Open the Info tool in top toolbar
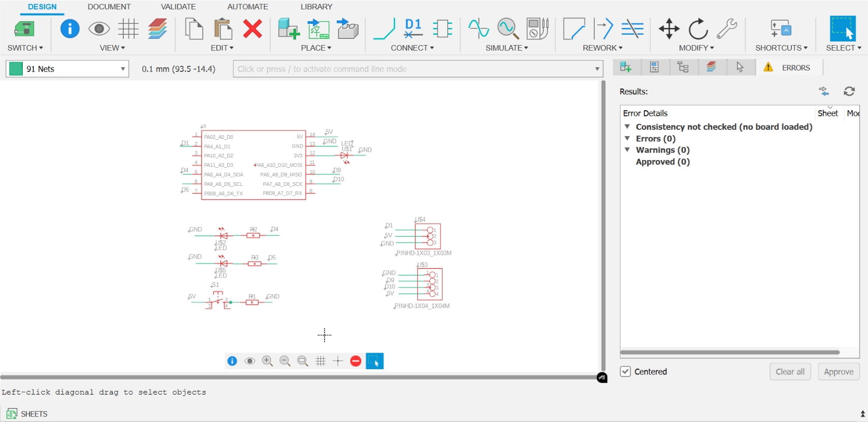 click(x=70, y=28)
